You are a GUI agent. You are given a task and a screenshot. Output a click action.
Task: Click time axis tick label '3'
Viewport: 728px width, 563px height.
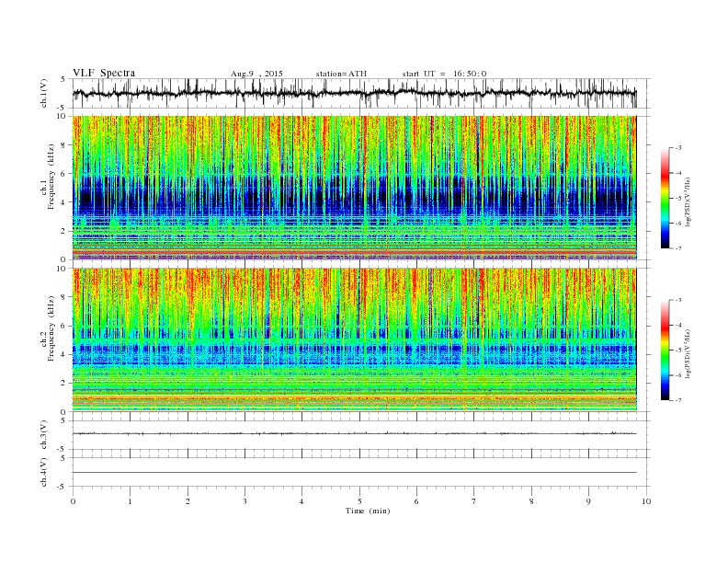tap(245, 501)
